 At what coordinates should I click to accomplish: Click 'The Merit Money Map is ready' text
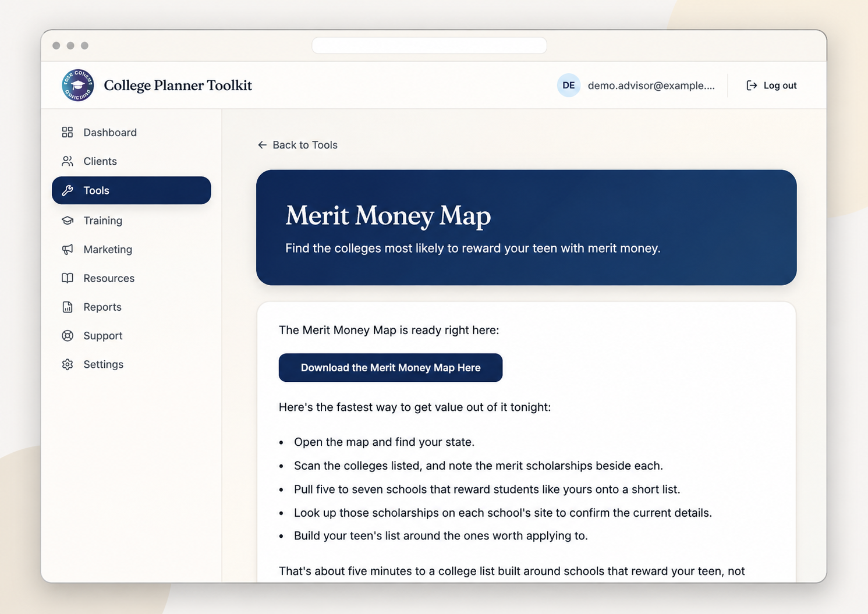click(389, 331)
